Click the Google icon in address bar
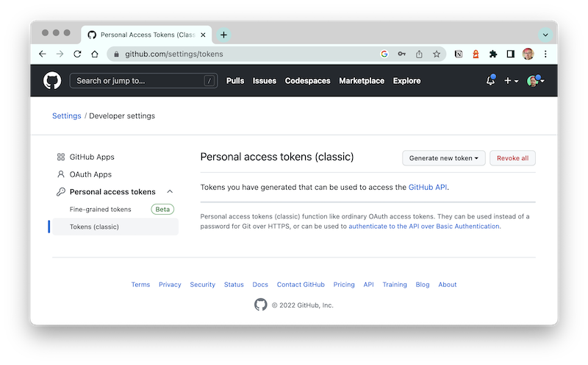 pos(384,54)
